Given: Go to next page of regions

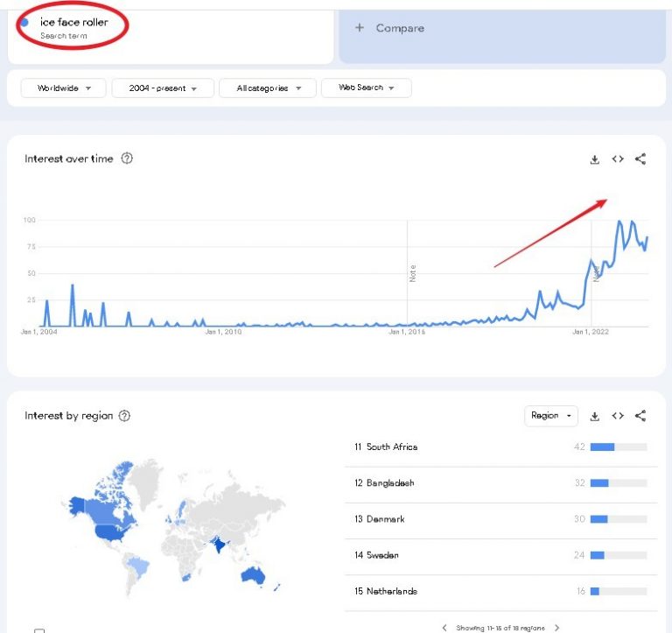Looking at the screenshot, I should coord(556,628).
